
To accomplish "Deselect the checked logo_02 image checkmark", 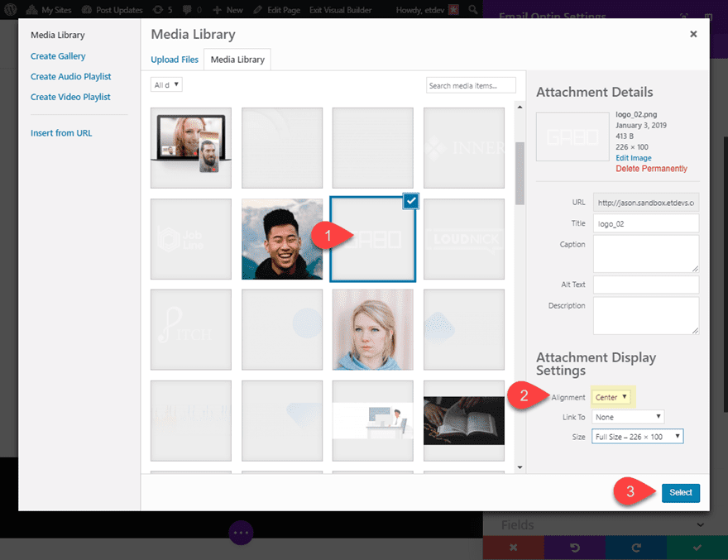I will click(410, 201).
